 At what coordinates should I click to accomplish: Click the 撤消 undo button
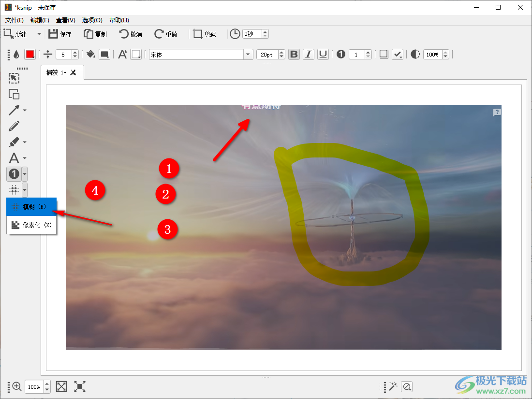(131, 34)
